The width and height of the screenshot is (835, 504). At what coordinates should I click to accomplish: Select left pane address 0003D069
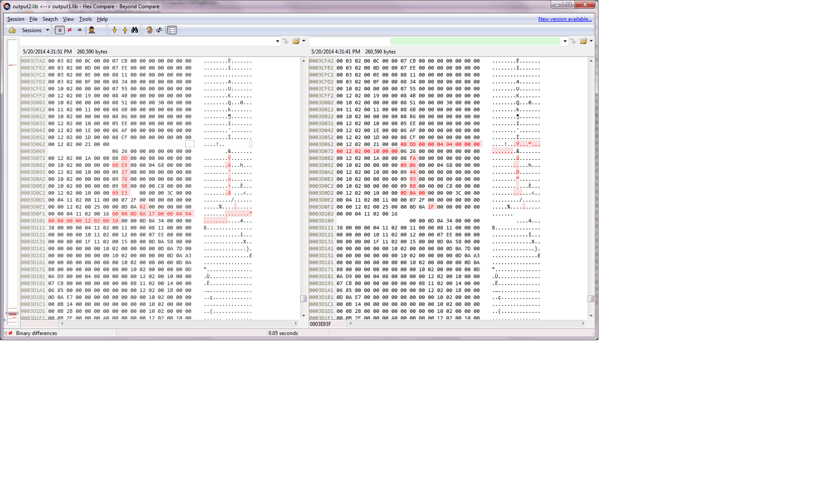(x=33, y=151)
